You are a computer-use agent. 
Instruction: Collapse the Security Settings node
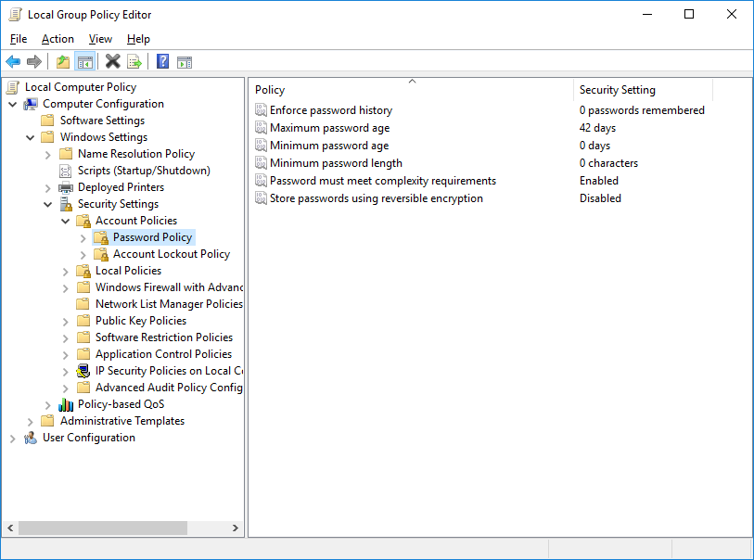(x=47, y=203)
